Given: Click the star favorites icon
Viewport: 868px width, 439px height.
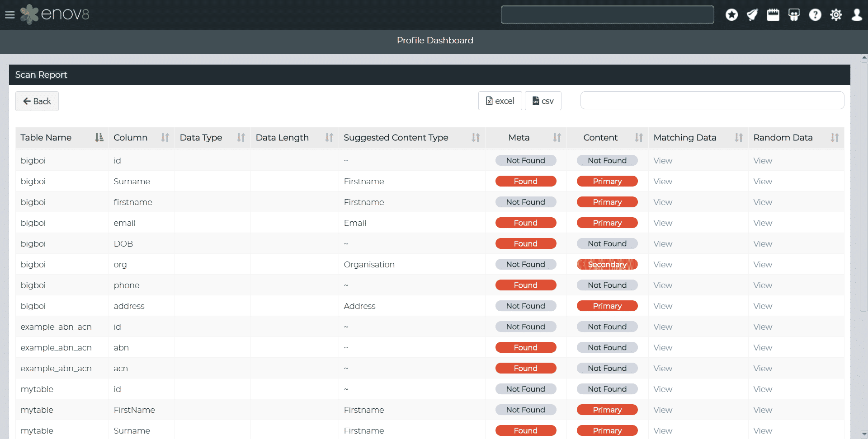Looking at the screenshot, I should (731, 15).
